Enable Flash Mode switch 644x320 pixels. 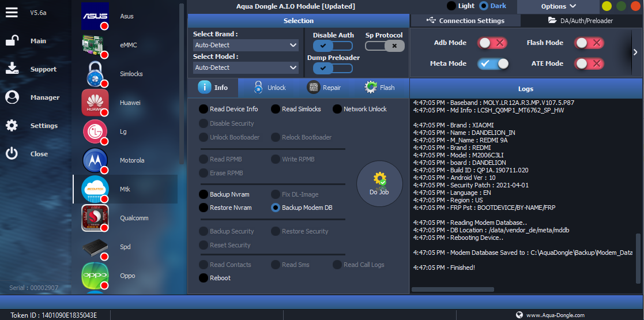[x=589, y=43]
